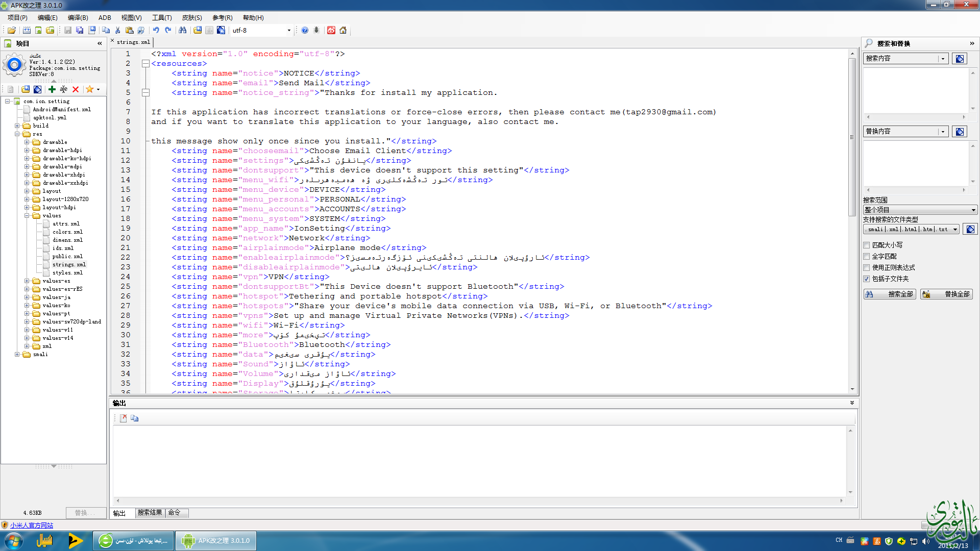Select styles.xml in values folder
The image size is (980, 551).
(x=67, y=273)
